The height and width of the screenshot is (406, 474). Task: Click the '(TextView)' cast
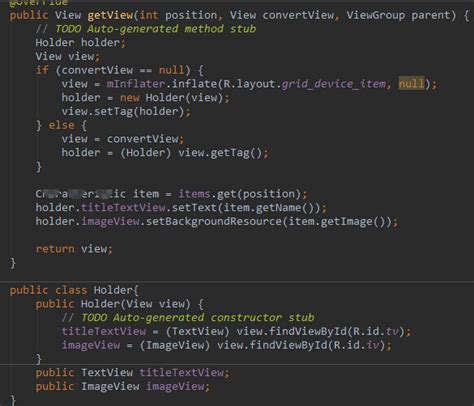pos(197,331)
